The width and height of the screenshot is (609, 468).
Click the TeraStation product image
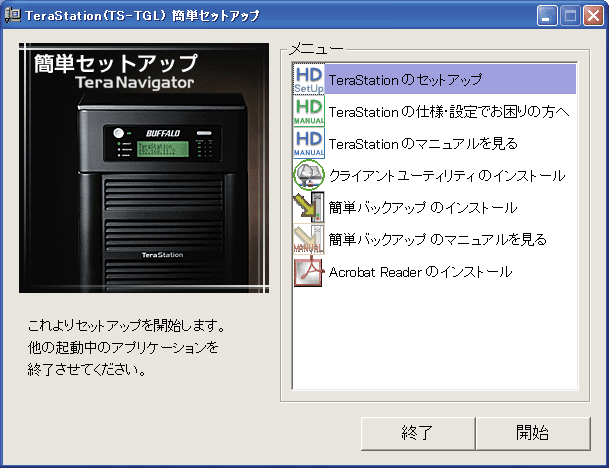point(144,168)
